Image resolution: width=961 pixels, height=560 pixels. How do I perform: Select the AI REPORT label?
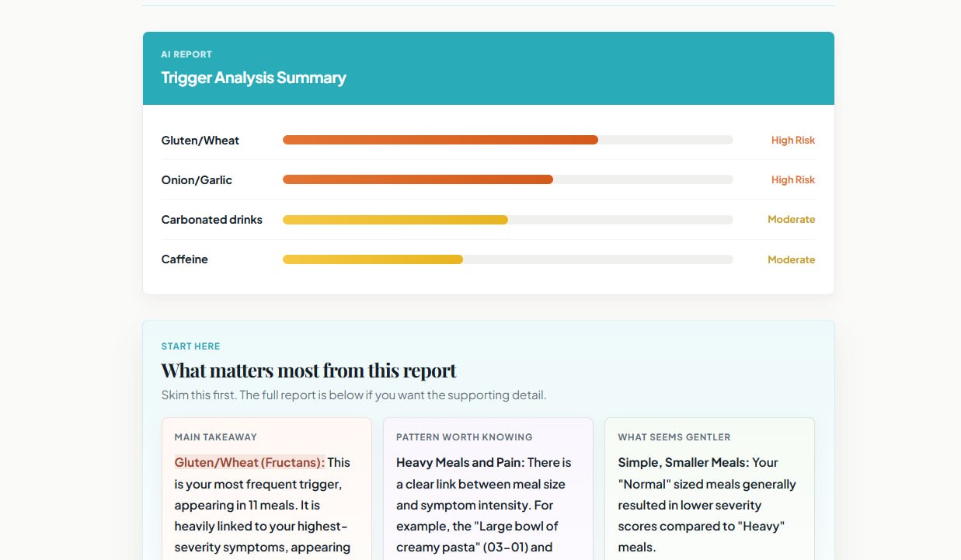point(186,54)
